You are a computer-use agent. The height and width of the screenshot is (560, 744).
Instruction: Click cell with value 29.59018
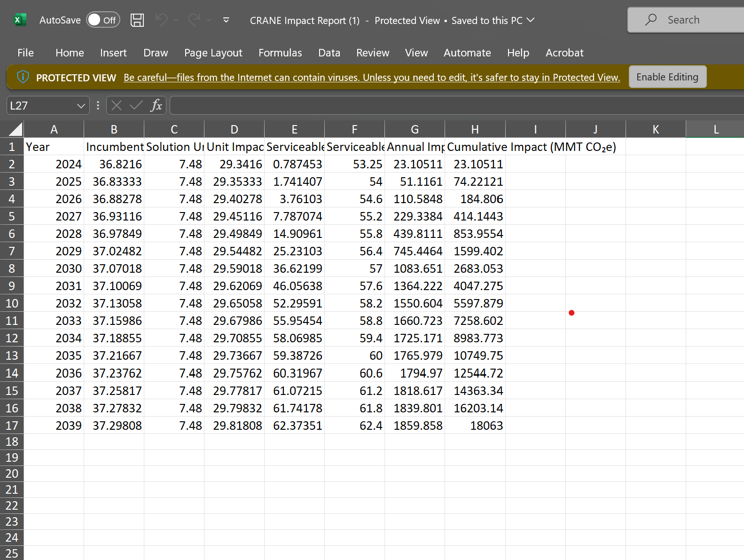point(235,268)
